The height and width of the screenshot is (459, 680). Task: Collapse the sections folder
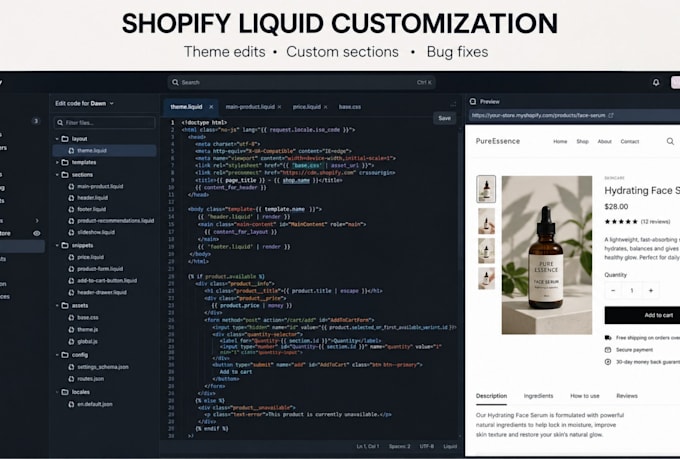point(57,175)
